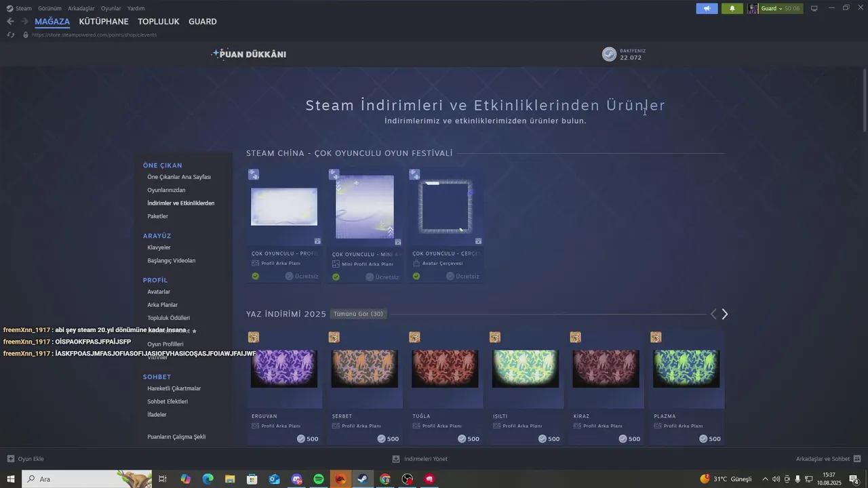
Task: Open Başlangıç Videoları in sidebar
Action: point(172,260)
